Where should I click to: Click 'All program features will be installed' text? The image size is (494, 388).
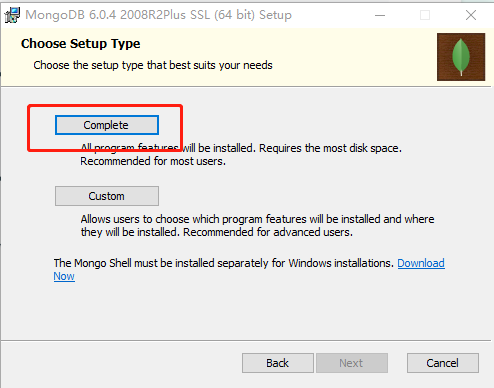pos(168,148)
